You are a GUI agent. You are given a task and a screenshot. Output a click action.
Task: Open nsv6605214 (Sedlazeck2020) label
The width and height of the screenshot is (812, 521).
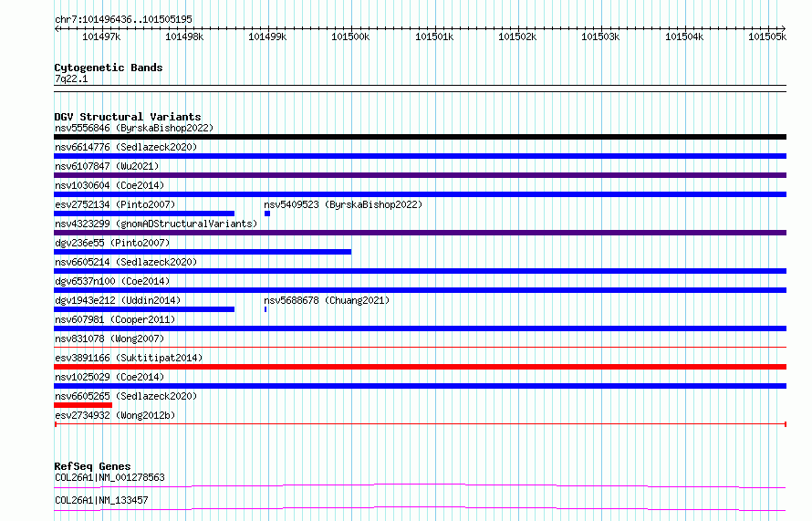coord(126,262)
